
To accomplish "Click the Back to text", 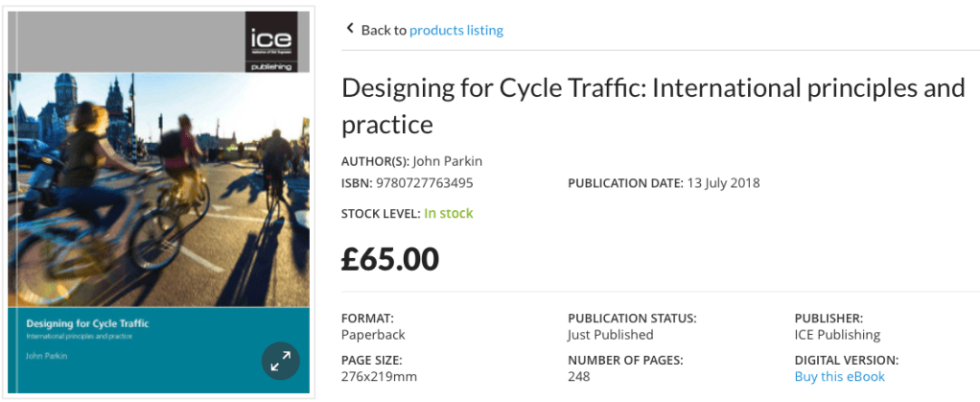I will 384,30.
